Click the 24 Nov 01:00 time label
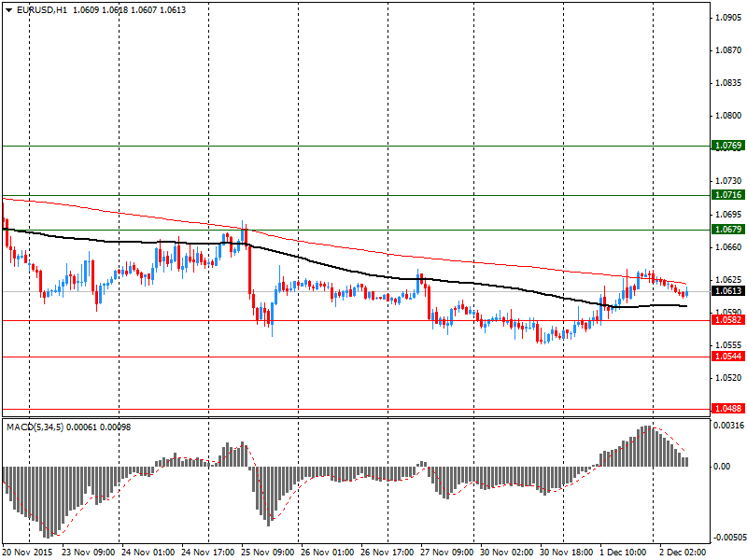Image resolution: width=747 pixels, height=560 pixels. coord(148,553)
